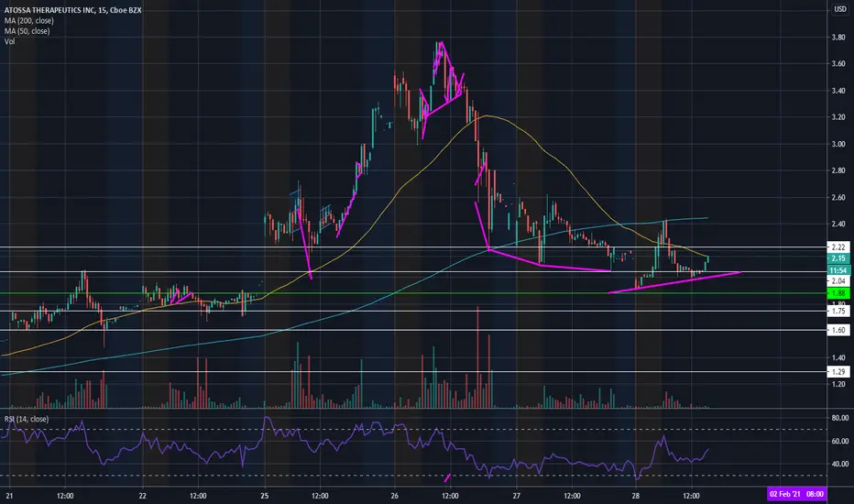Click the 11:54 countdown label

tap(838, 270)
